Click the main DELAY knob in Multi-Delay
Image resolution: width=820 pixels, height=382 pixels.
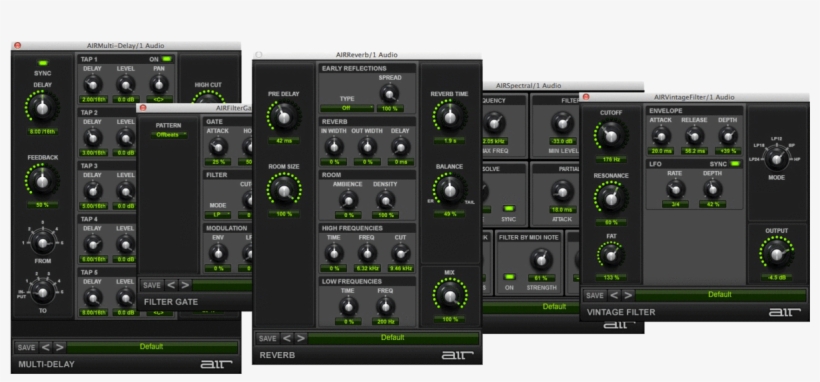42,107
